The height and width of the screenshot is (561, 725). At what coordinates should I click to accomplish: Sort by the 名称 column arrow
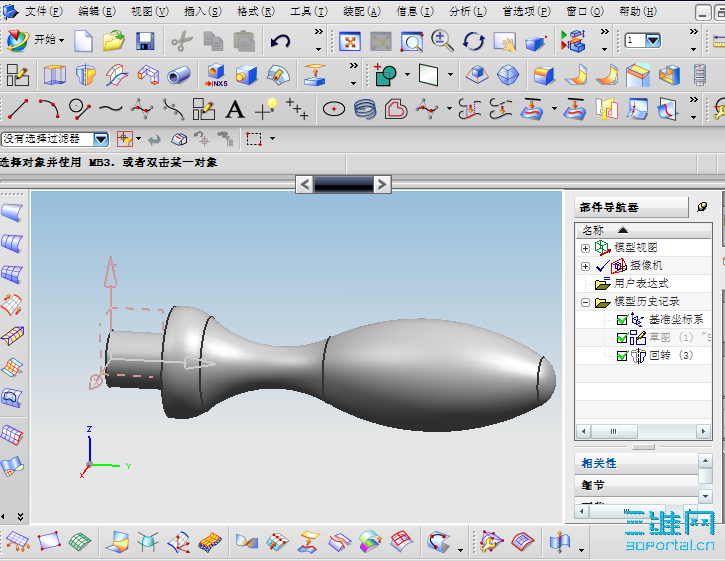[623, 230]
